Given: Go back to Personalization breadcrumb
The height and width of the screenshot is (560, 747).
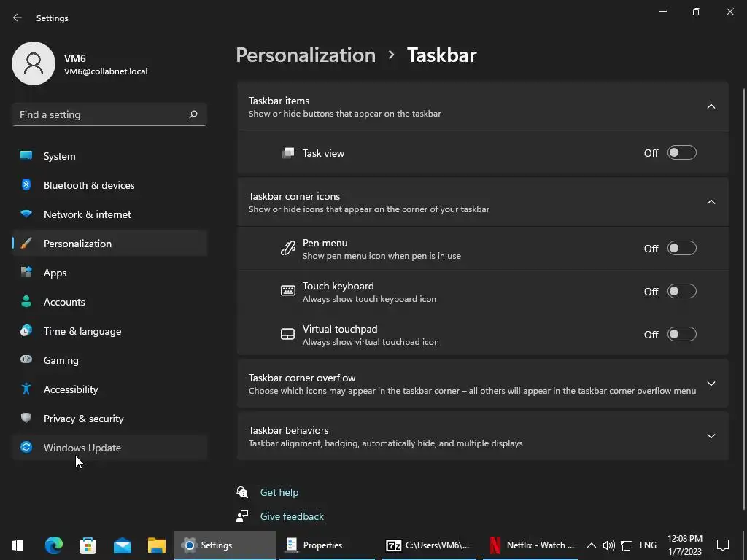Looking at the screenshot, I should [x=306, y=55].
